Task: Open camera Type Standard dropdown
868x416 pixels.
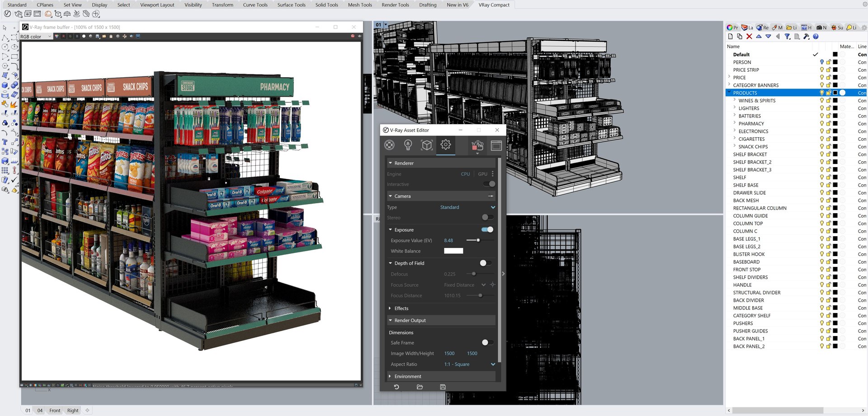Action: (x=468, y=207)
